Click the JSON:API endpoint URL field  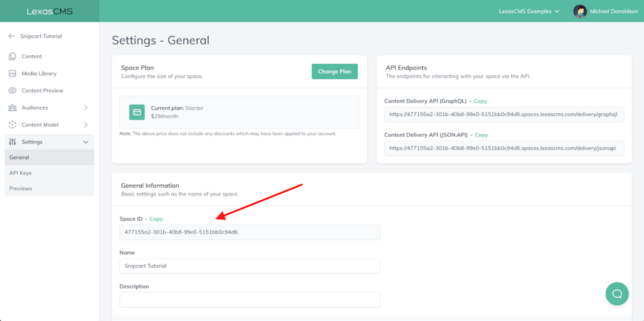pyautogui.click(x=504, y=148)
